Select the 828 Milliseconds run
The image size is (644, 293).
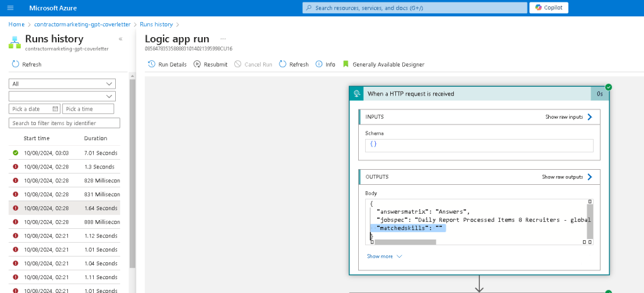[64, 180]
